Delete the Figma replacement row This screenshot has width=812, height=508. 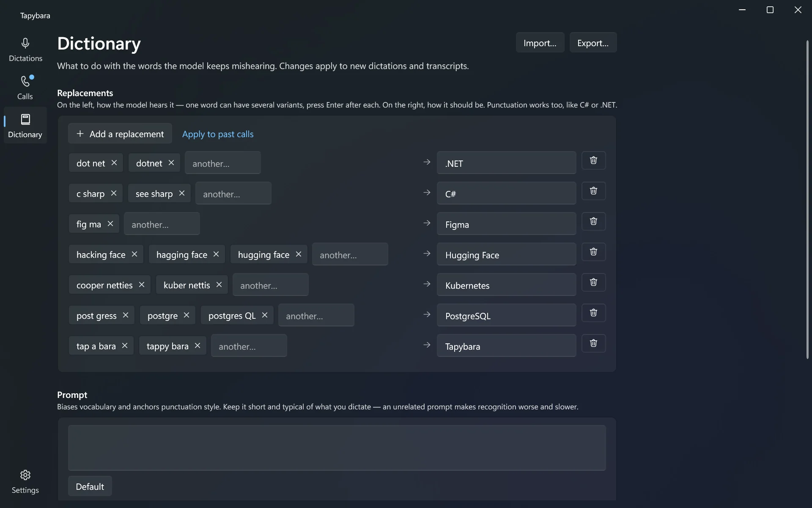coord(593,221)
